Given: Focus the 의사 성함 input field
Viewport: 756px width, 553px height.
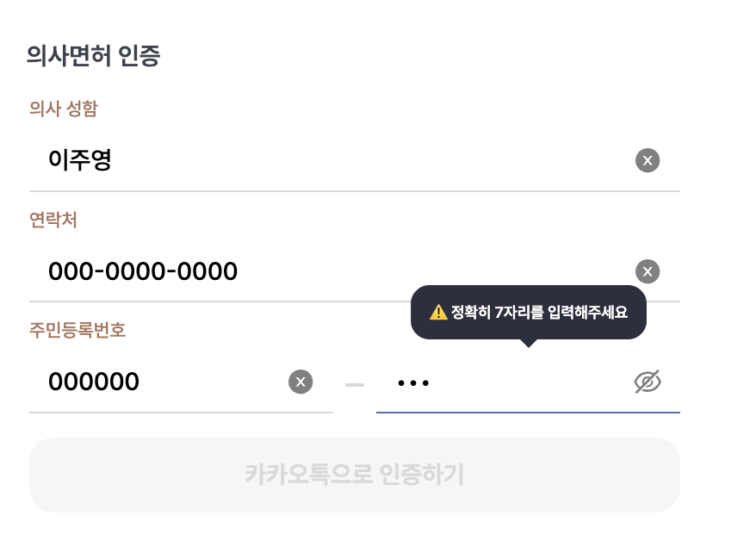Looking at the screenshot, I should coord(344,160).
